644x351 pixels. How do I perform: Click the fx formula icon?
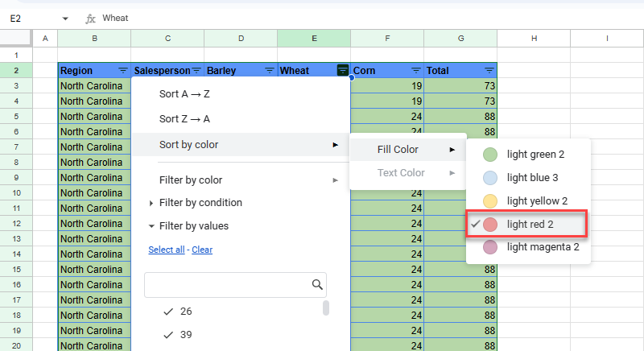click(92, 18)
